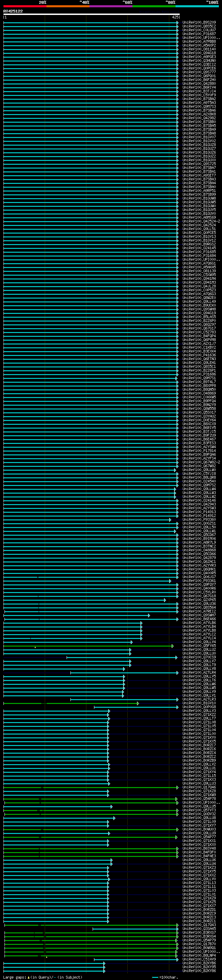Select the UniRef100_Q0PQG8 label
This screenshot has width=222, height=980.
pos(199,707)
